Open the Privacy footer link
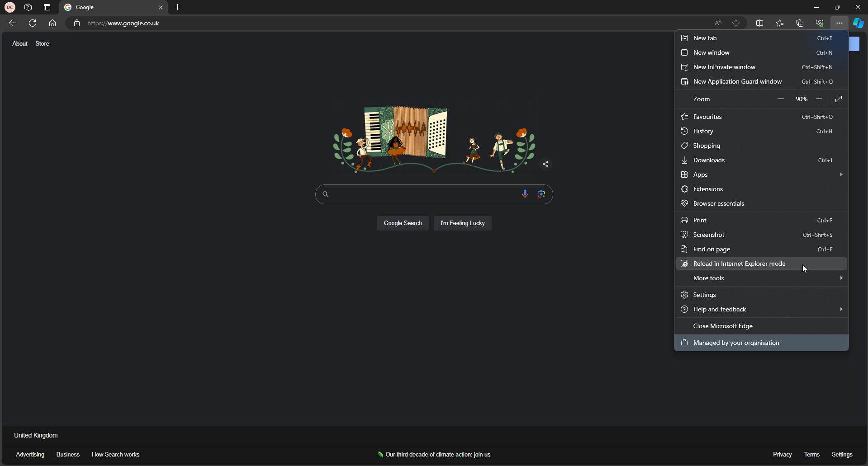This screenshot has width=868, height=466. pos(783,455)
